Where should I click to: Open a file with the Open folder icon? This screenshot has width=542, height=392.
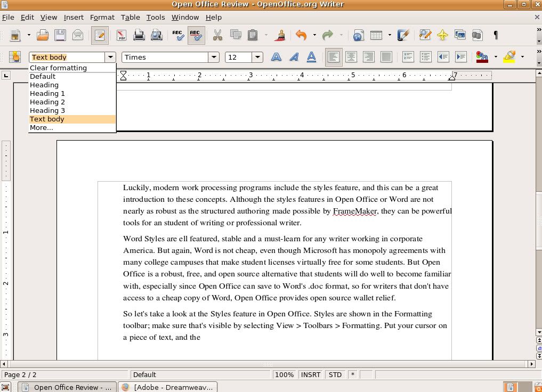[x=43, y=35]
